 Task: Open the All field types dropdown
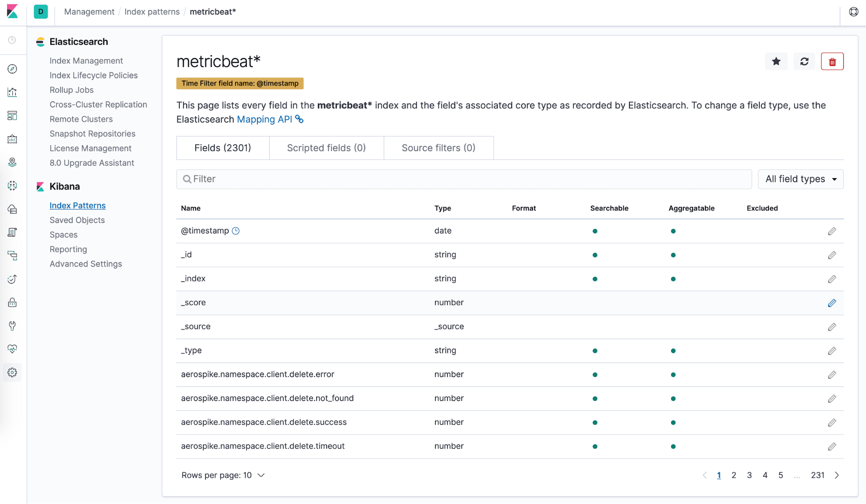(x=801, y=179)
